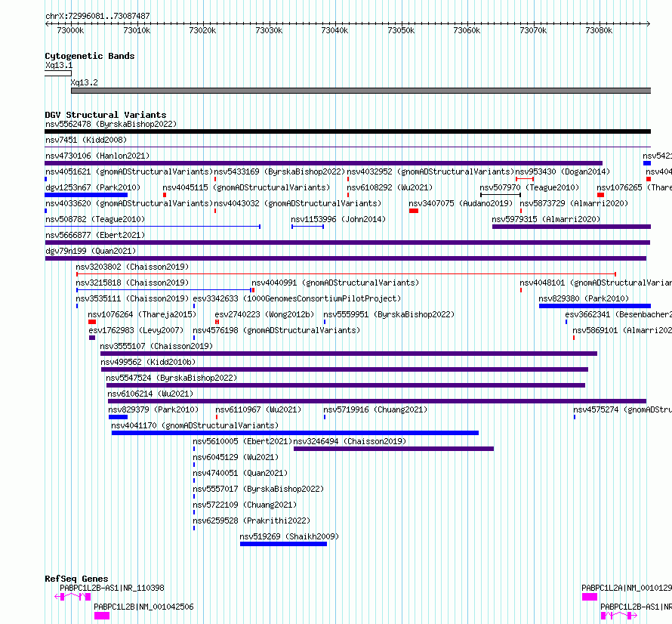
Task: Select the purple nsv5979315 variant bar
Action: coord(572,227)
